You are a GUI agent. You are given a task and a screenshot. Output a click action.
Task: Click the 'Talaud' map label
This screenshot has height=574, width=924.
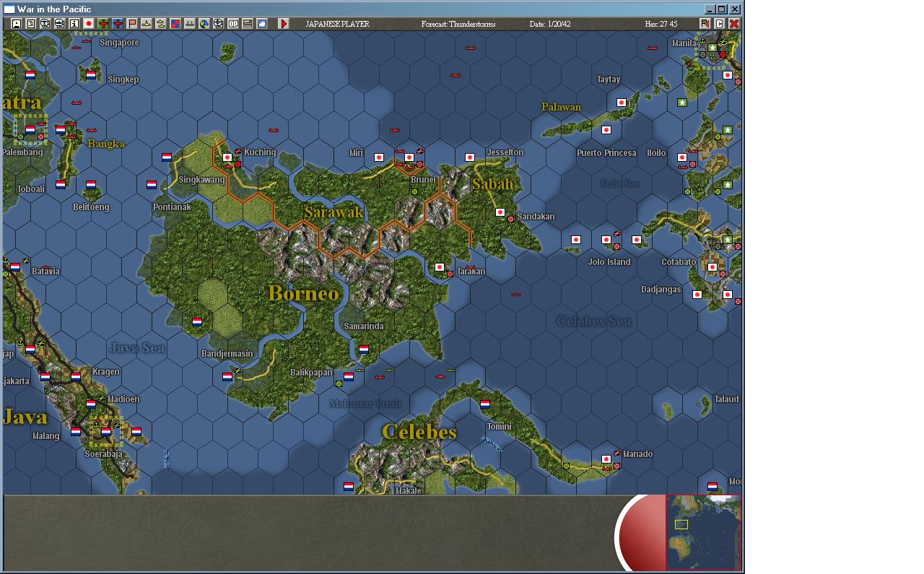pyautogui.click(x=726, y=399)
